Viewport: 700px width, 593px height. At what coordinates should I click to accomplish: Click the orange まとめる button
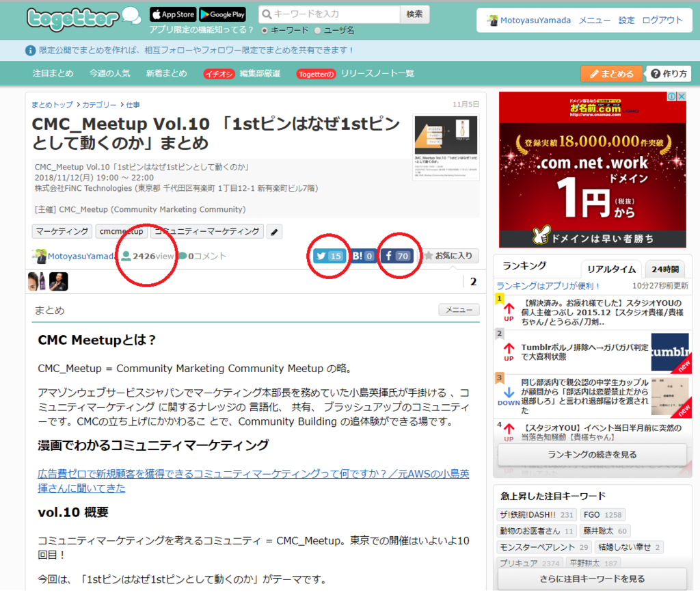pyautogui.click(x=611, y=74)
